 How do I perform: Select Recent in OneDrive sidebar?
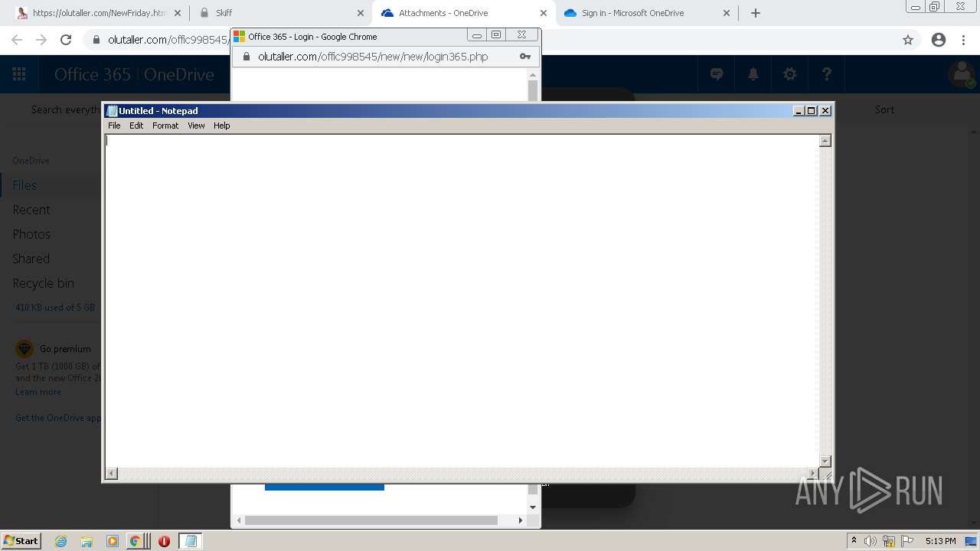click(31, 210)
